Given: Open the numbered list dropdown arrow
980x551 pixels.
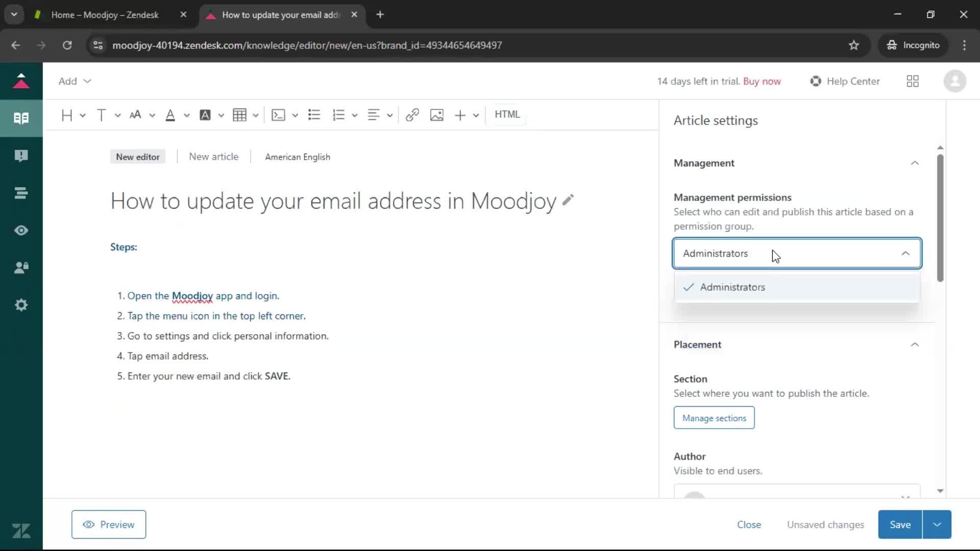Looking at the screenshot, I should (355, 116).
